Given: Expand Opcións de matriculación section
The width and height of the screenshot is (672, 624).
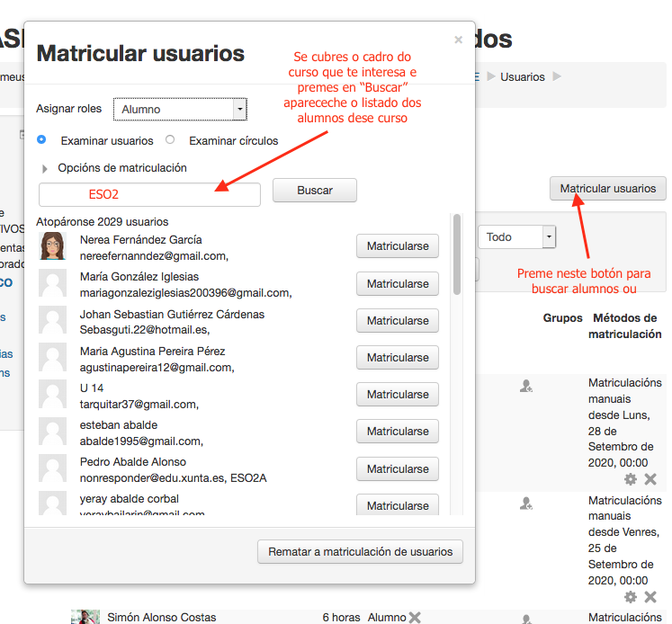Looking at the screenshot, I should click(45, 168).
